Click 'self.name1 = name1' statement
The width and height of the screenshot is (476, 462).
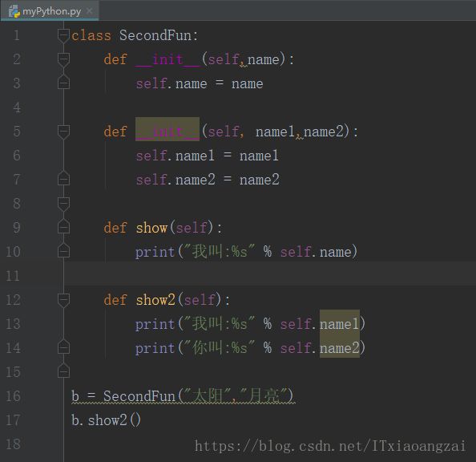click(207, 156)
